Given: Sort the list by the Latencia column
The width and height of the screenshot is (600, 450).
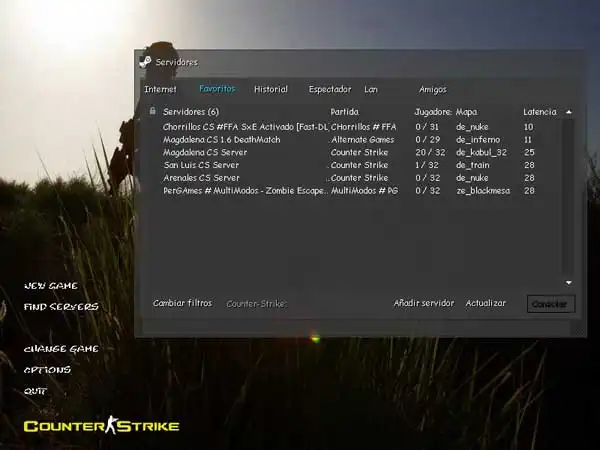Looking at the screenshot, I should point(539,112).
